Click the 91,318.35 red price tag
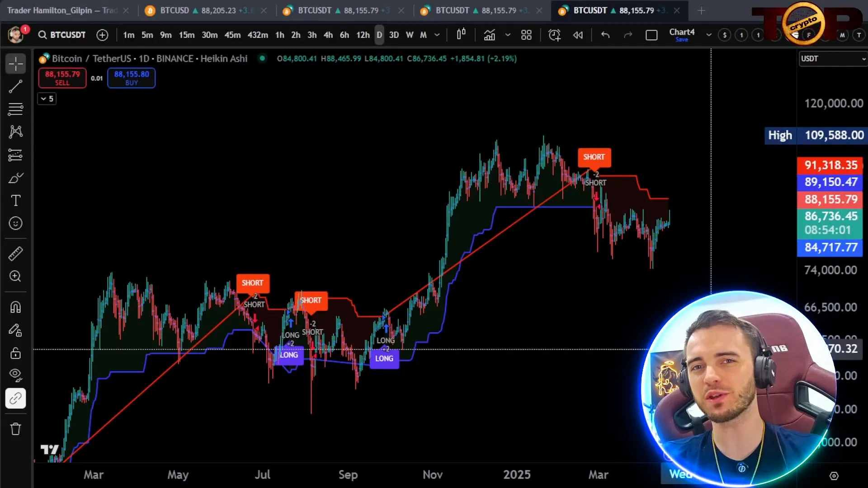This screenshot has width=868, height=488. [830, 165]
